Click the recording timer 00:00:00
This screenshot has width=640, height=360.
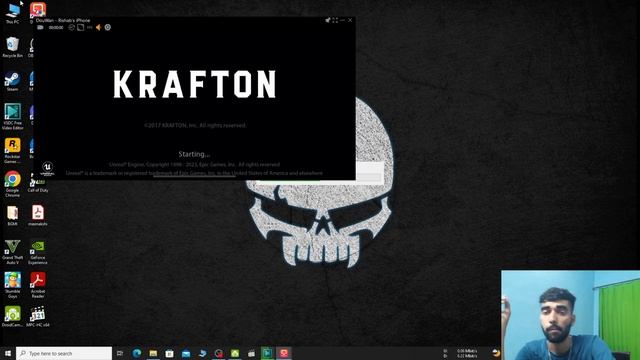pos(56,28)
